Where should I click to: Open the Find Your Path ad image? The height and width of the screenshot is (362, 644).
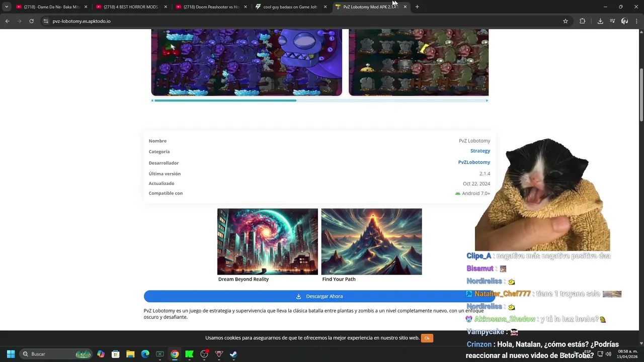(x=371, y=242)
